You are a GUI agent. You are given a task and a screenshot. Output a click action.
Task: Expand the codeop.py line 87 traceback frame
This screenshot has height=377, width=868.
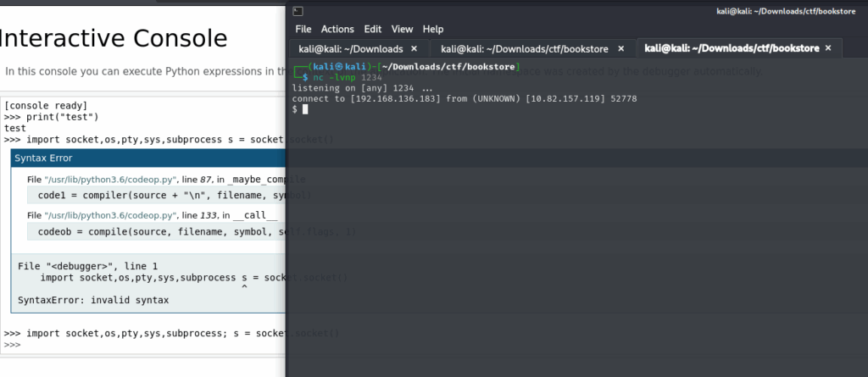153,180
